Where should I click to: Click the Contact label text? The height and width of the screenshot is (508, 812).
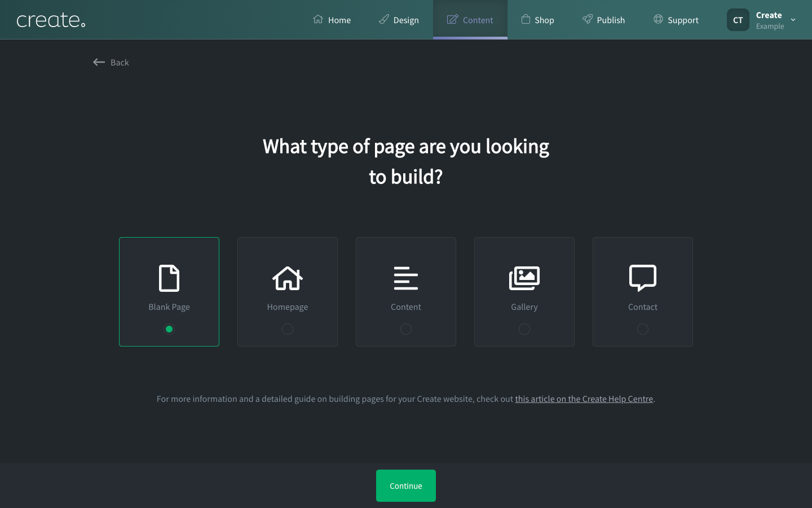(643, 307)
